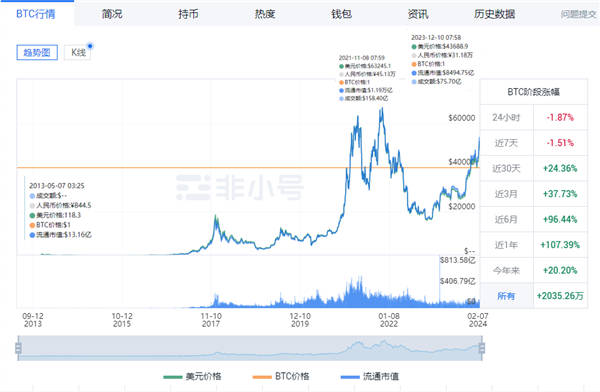The width and height of the screenshot is (600, 392).
Task: Switch to the 资讯 tab
Action: tap(418, 14)
